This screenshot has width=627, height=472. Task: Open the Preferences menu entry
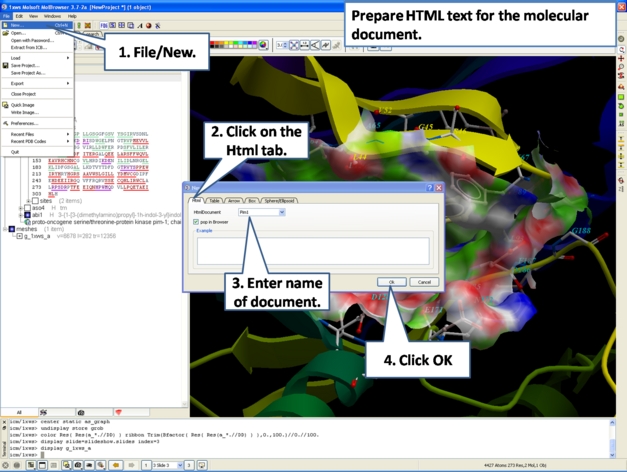[24, 123]
